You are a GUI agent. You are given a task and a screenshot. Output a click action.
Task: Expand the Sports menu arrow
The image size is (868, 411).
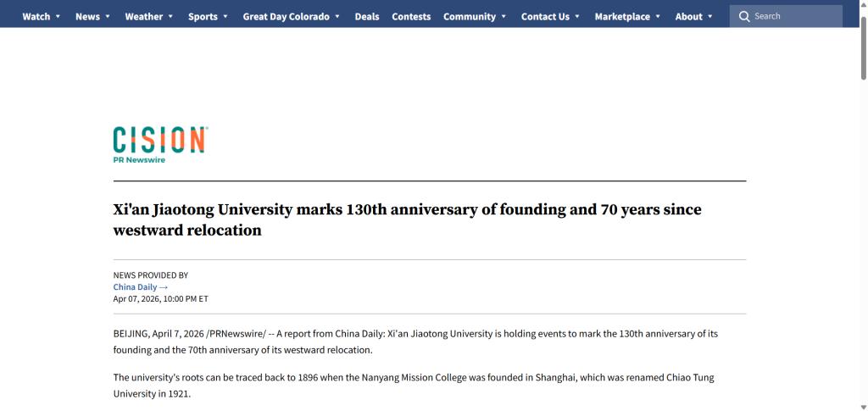(225, 17)
